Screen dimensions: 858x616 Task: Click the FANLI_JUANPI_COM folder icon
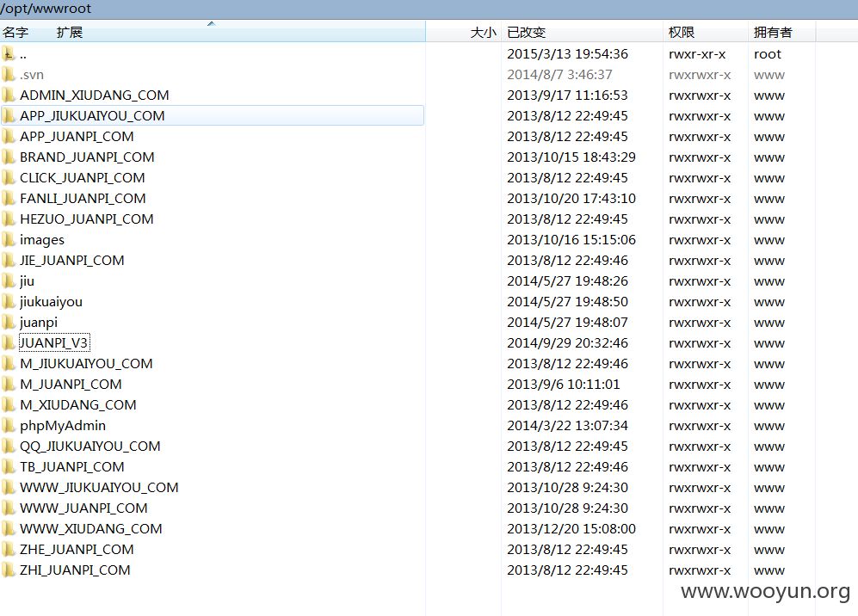9,198
